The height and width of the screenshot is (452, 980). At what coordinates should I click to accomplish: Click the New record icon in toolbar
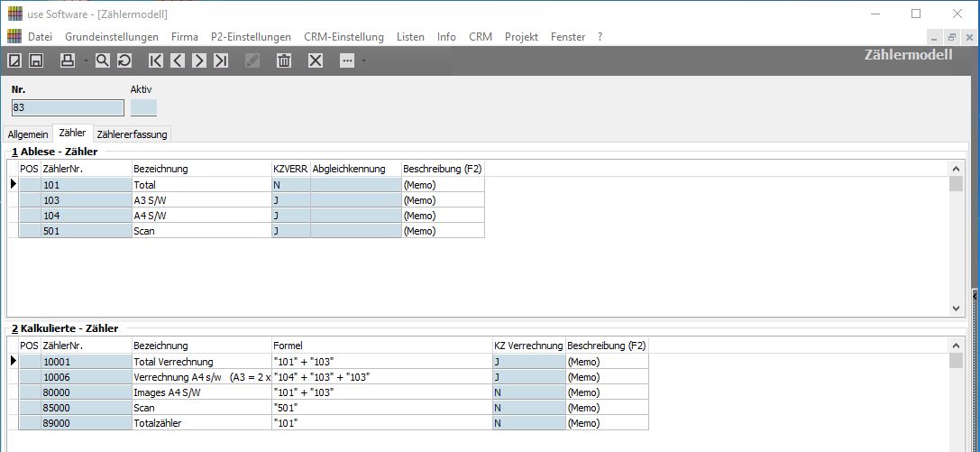[14, 60]
